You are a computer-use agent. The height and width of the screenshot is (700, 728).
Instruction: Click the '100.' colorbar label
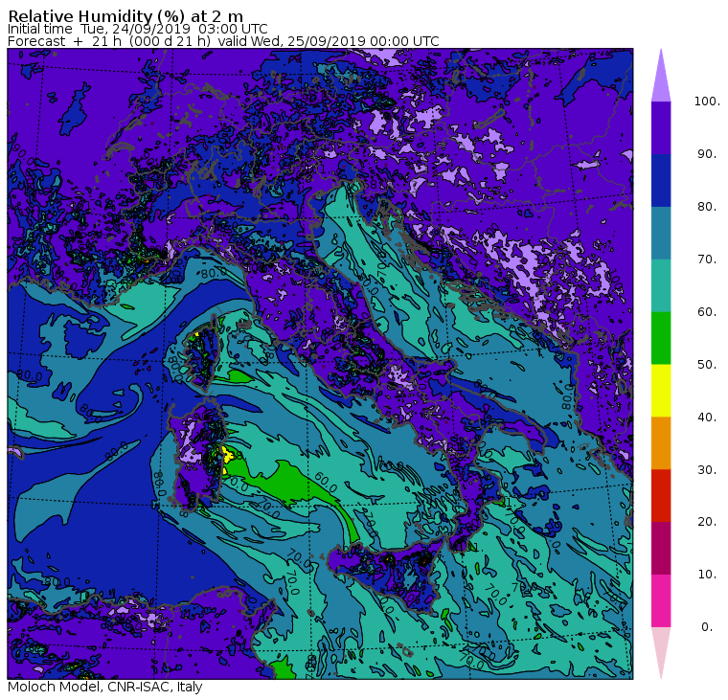pos(707,102)
